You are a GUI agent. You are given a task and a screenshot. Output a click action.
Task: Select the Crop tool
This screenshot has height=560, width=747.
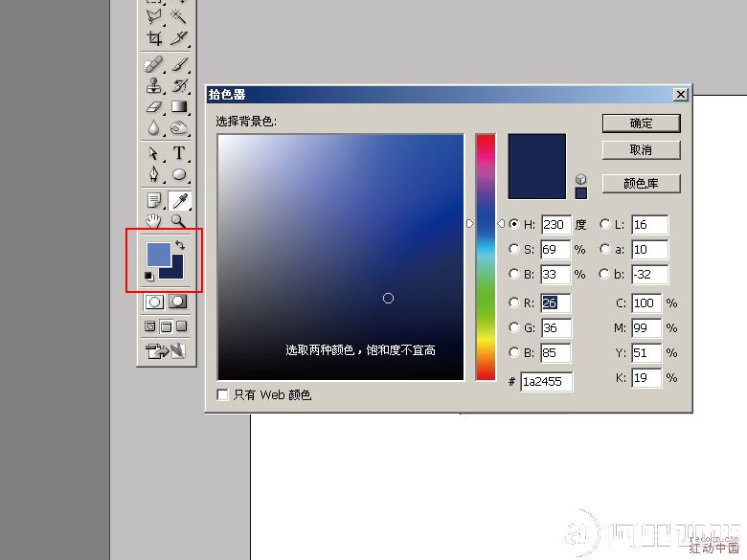coord(153,38)
